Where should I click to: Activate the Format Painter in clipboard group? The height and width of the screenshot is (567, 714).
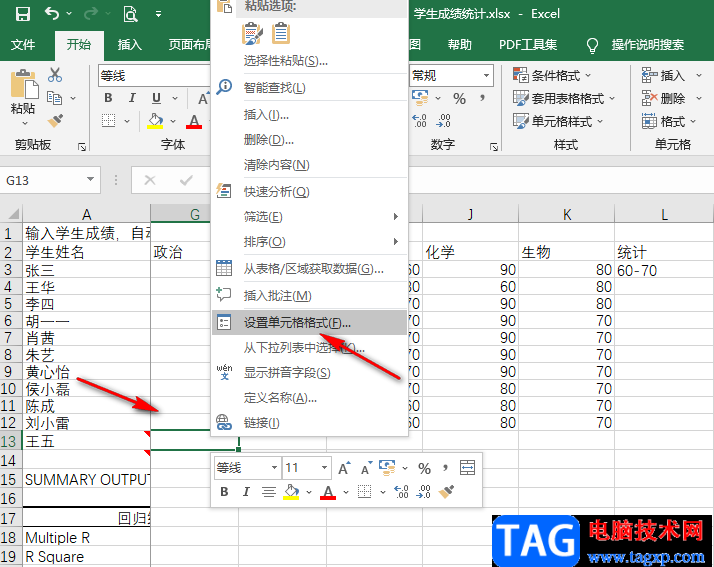55,121
